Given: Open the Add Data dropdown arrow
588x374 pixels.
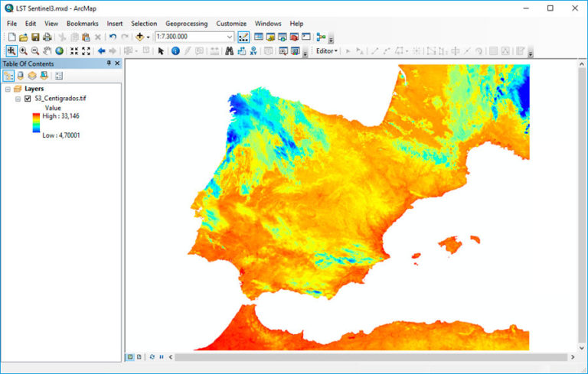Looking at the screenshot, I should [x=148, y=37].
